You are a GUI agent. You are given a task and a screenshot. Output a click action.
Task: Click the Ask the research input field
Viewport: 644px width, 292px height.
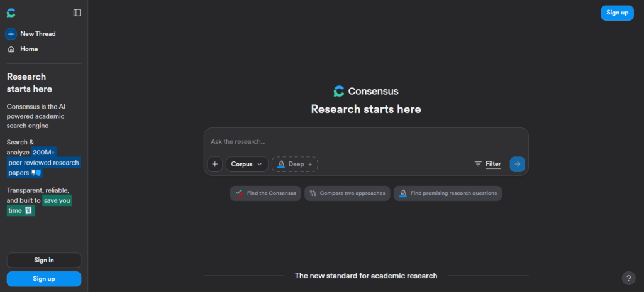click(366, 141)
